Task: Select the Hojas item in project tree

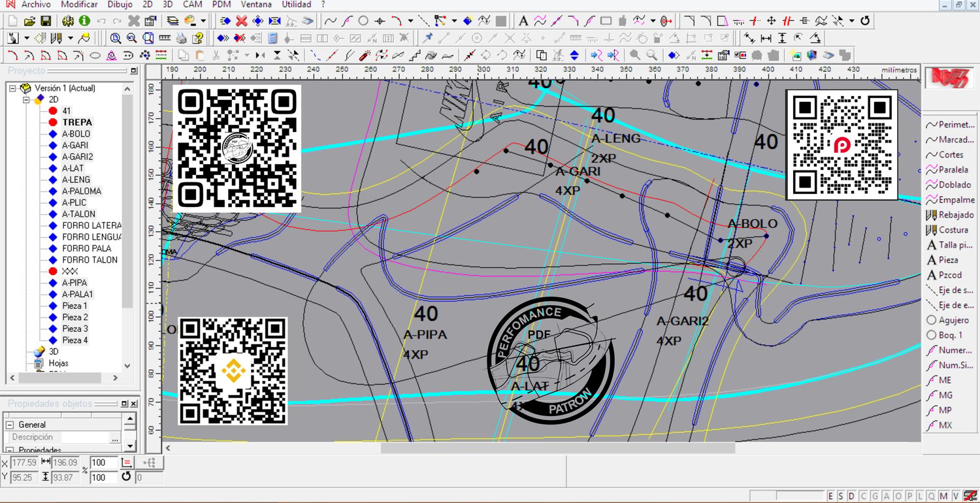Action: coord(58,363)
